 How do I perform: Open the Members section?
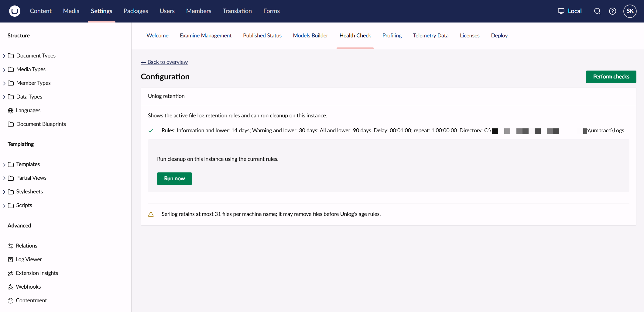199,11
